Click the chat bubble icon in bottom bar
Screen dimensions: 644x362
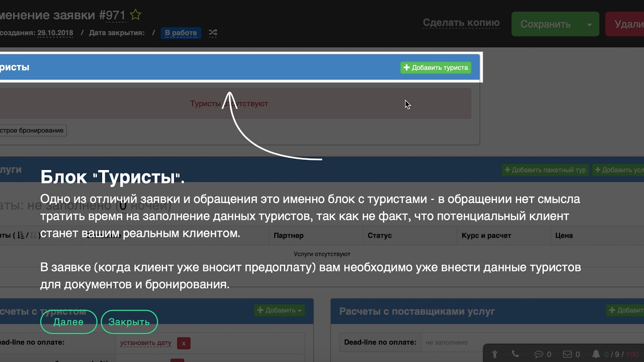[x=538, y=354]
